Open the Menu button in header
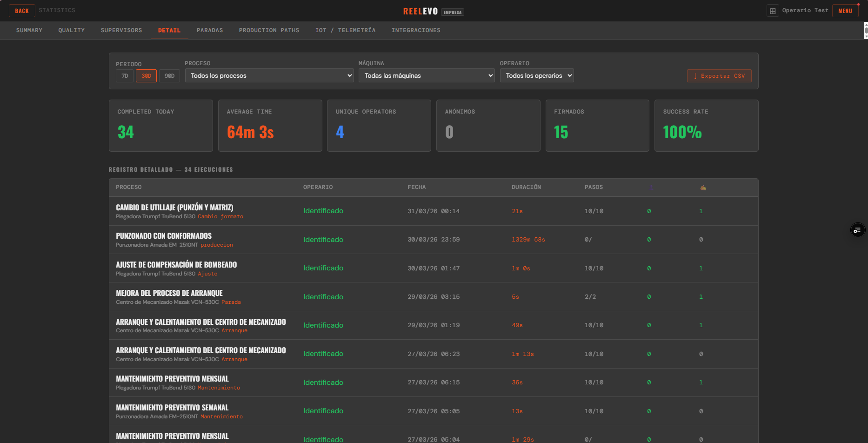868x443 pixels. (x=845, y=11)
